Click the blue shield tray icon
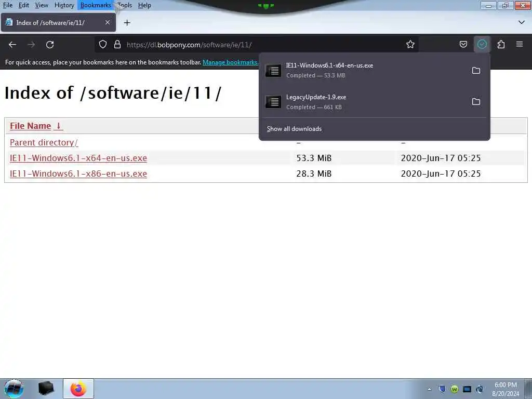 (x=442, y=389)
